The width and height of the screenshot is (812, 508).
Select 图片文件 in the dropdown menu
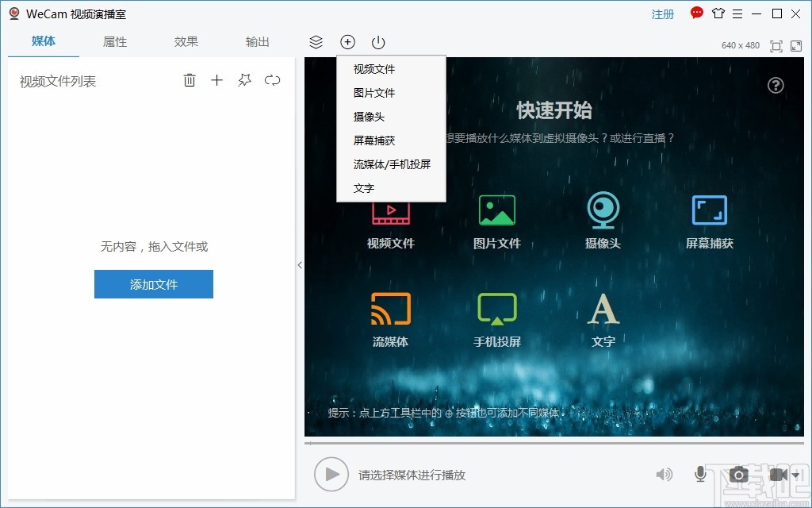(x=391, y=93)
